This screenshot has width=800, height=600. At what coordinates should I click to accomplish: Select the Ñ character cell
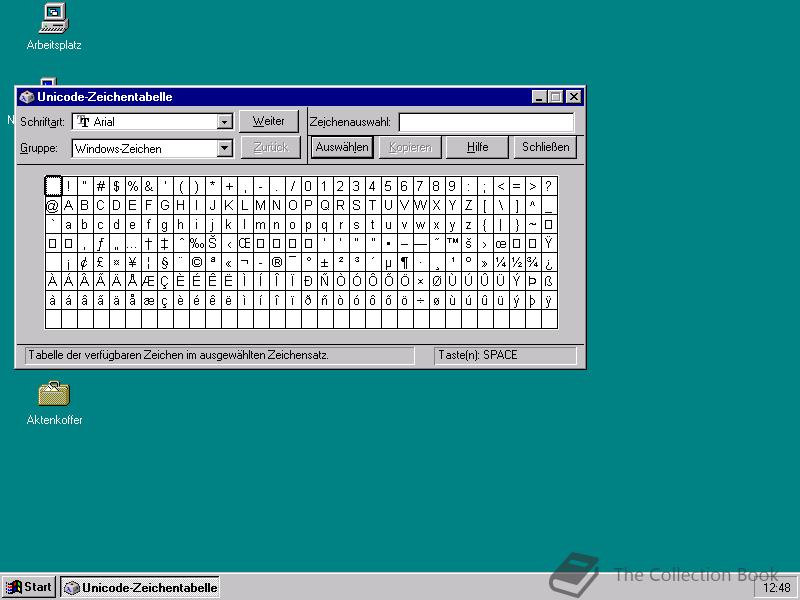[x=324, y=282]
